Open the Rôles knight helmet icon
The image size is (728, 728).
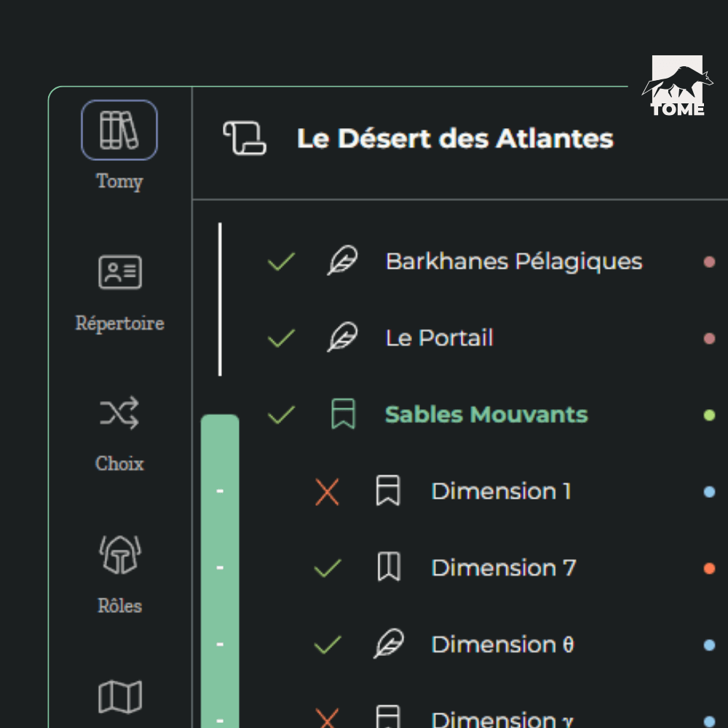pos(119,555)
